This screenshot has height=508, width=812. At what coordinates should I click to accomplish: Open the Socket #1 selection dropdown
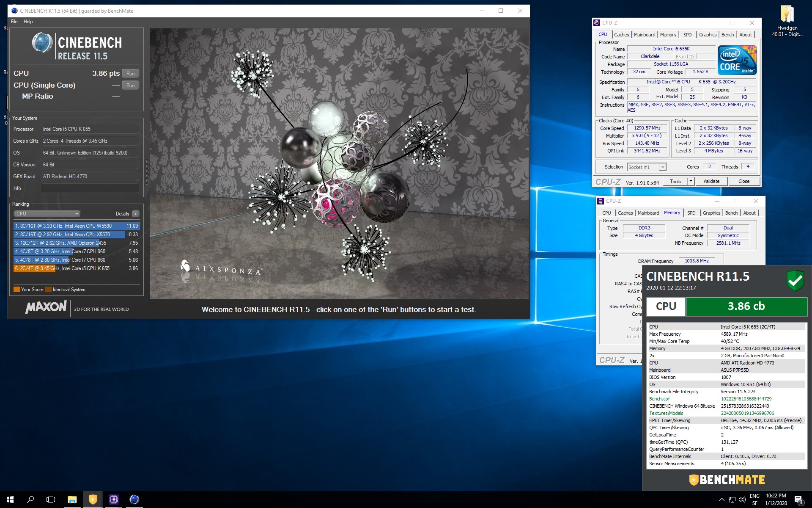647,167
